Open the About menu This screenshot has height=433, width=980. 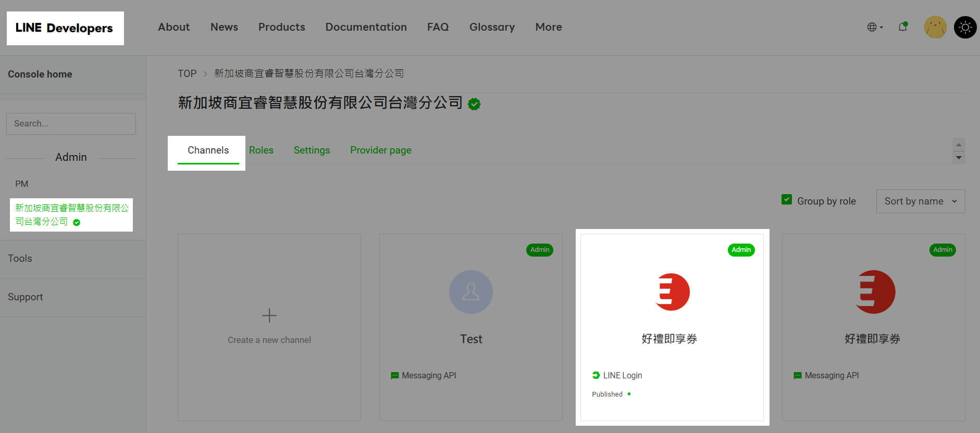pyautogui.click(x=174, y=27)
